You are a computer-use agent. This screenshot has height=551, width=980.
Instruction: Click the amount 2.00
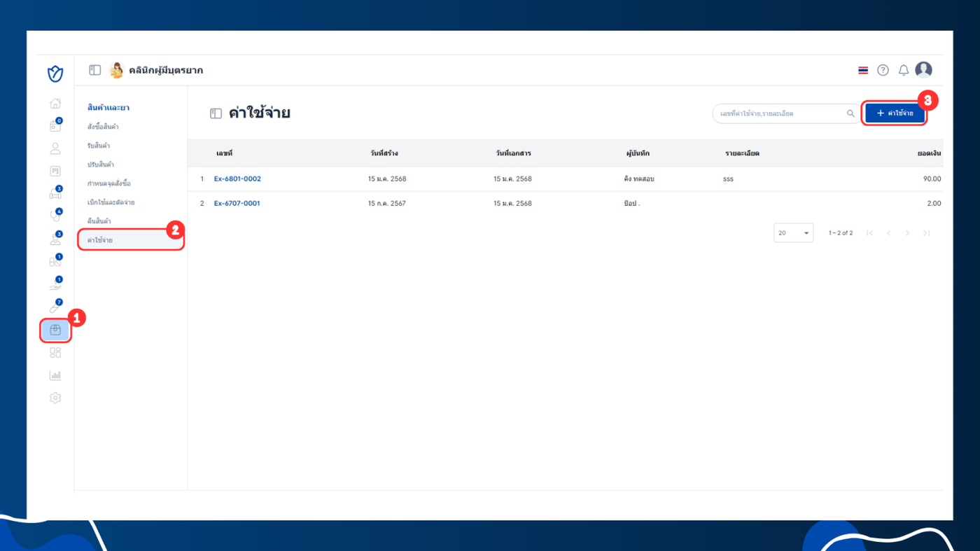(x=934, y=204)
